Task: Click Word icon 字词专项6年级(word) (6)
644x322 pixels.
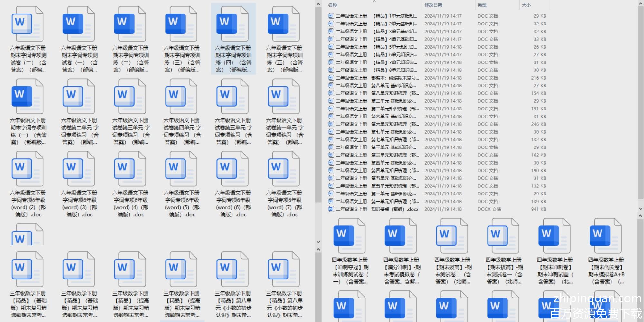Action: pyautogui.click(x=232, y=169)
